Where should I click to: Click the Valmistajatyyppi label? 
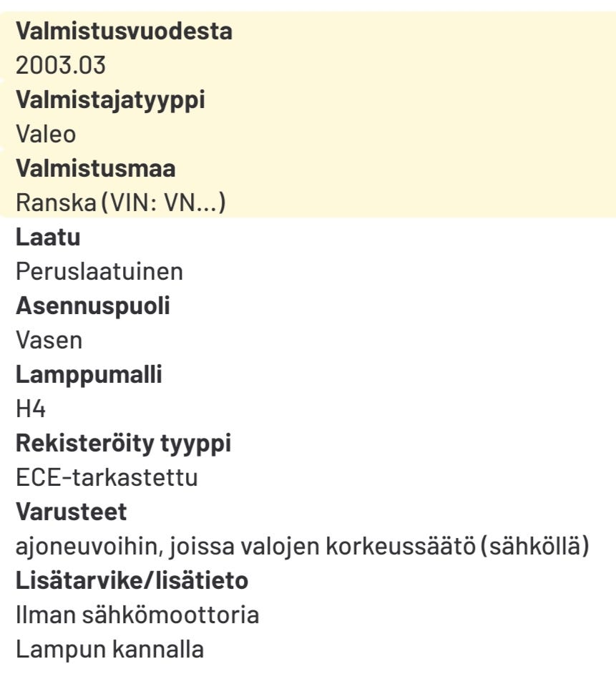tap(110, 100)
